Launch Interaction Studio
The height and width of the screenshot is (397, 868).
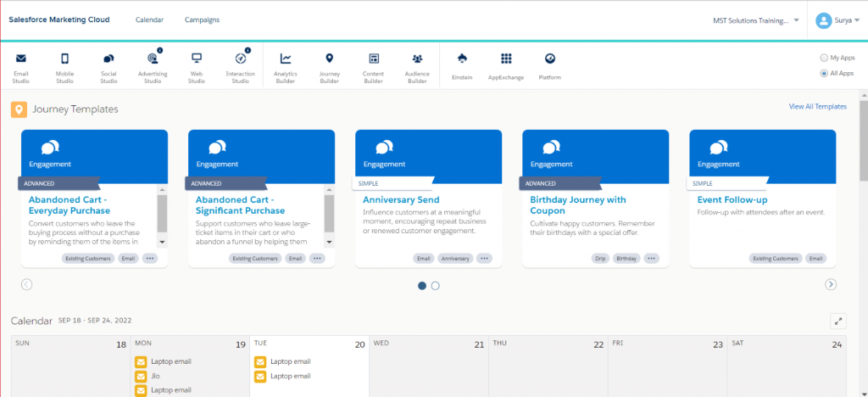(240, 66)
